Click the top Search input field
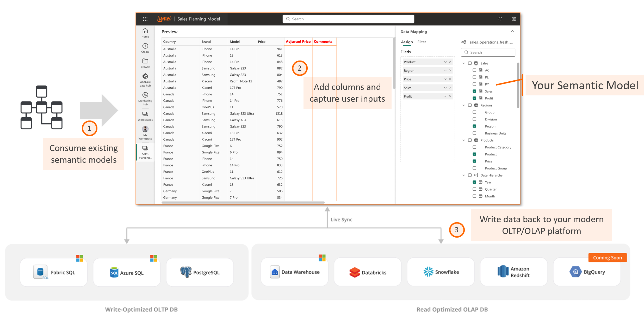 348,19
